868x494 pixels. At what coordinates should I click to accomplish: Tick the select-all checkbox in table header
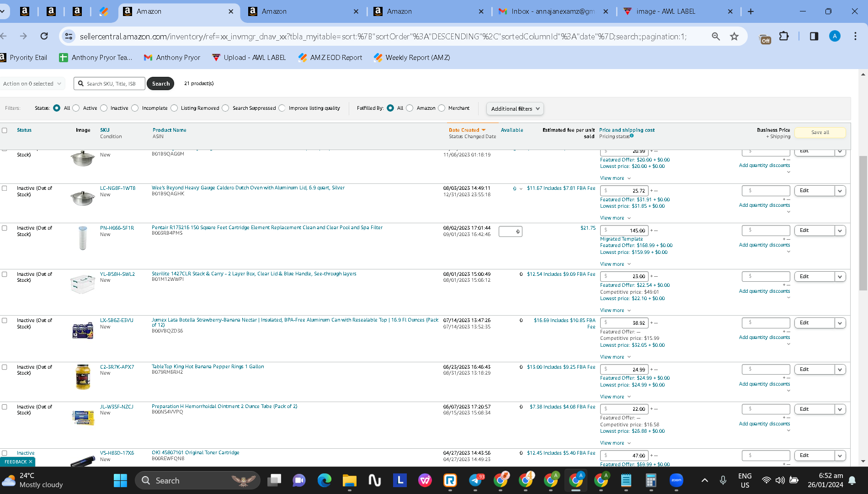point(5,130)
